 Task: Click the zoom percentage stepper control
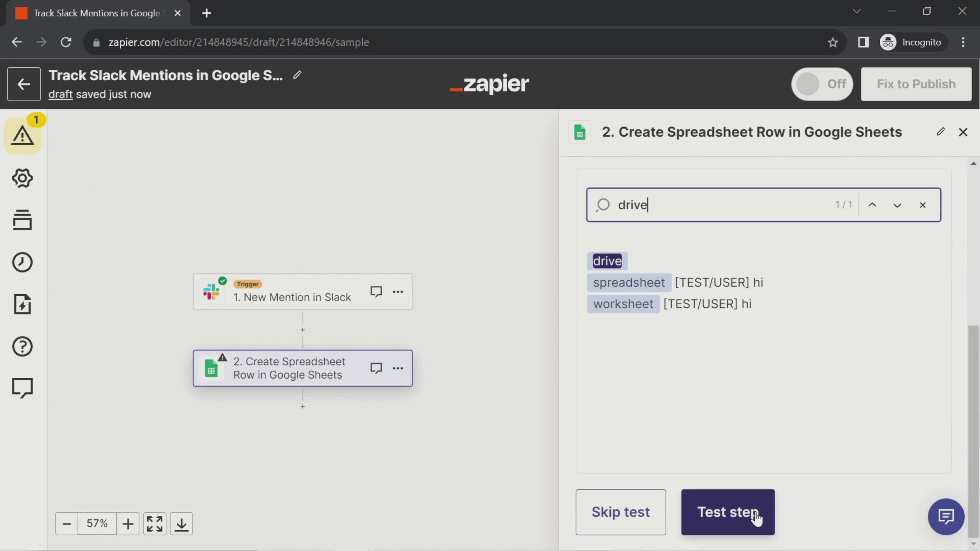[97, 523]
